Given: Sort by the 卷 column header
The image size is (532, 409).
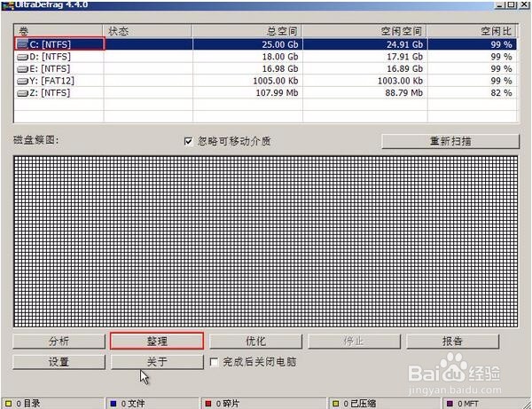Looking at the screenshot, I should point(58,31).
